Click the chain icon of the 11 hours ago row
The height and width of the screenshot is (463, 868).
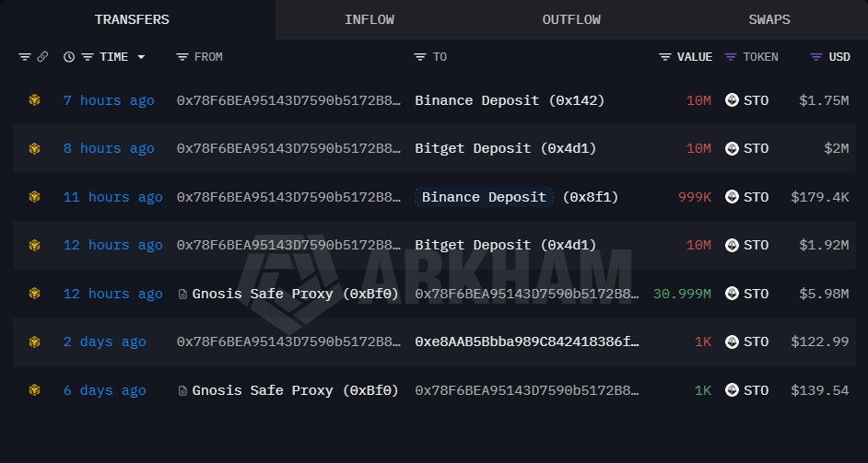coord(34,197)
